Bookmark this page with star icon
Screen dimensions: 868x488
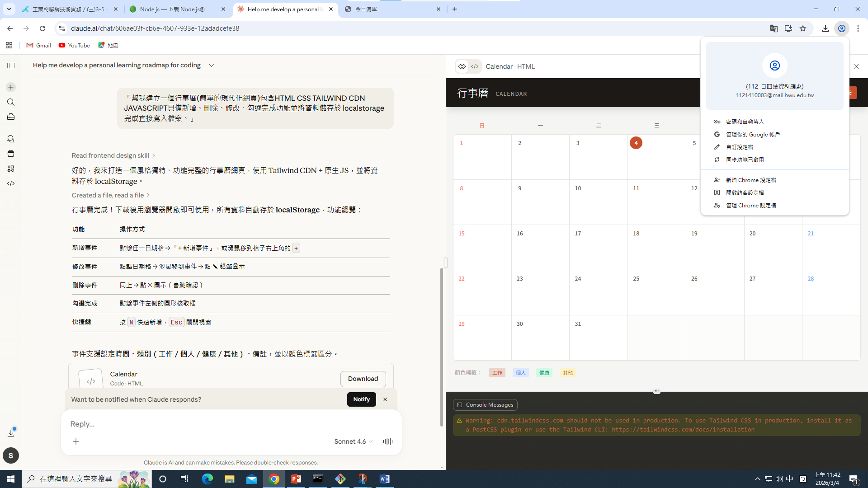[803, 28]
